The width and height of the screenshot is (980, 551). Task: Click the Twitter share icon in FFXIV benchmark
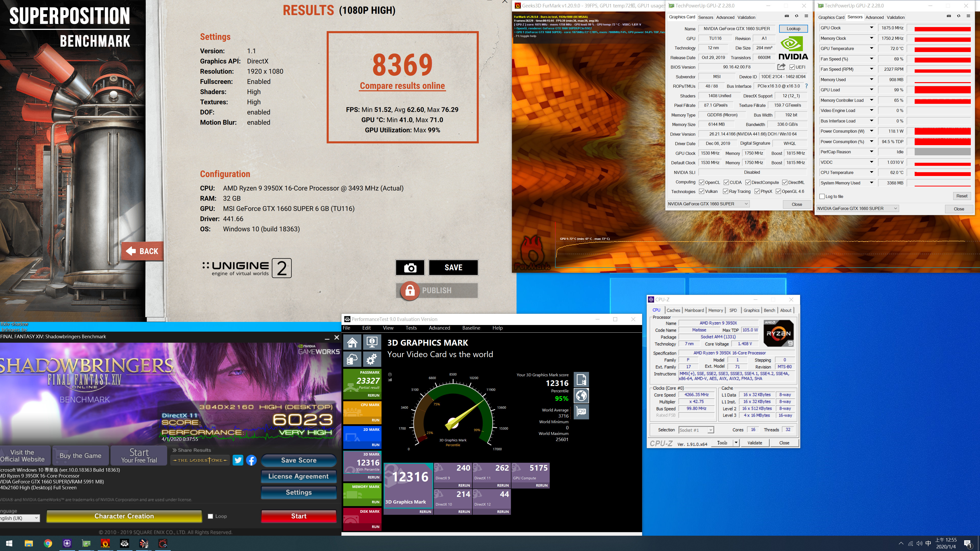point(238,460)
